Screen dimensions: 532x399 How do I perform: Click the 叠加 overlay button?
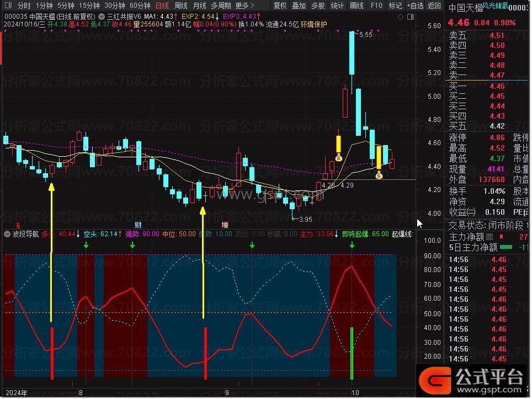click(x=299, y=6)
